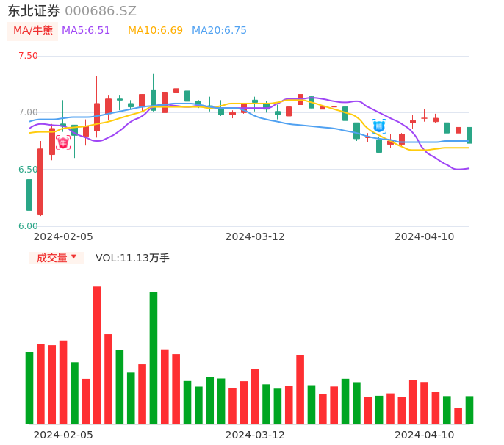Click the VOL:11.13万手 volume readout

coord(132,258)
